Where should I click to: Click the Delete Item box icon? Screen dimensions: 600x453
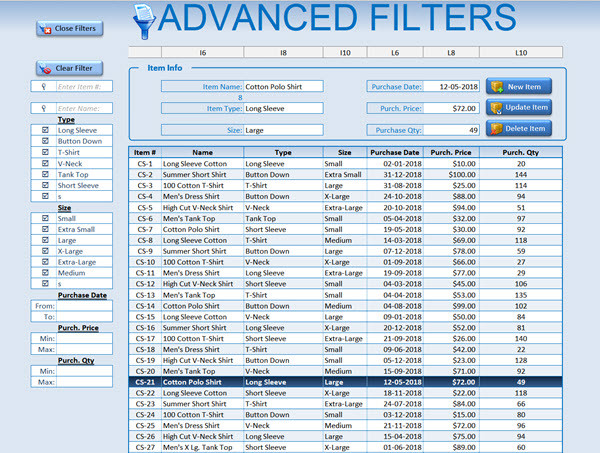click(497, 128)
